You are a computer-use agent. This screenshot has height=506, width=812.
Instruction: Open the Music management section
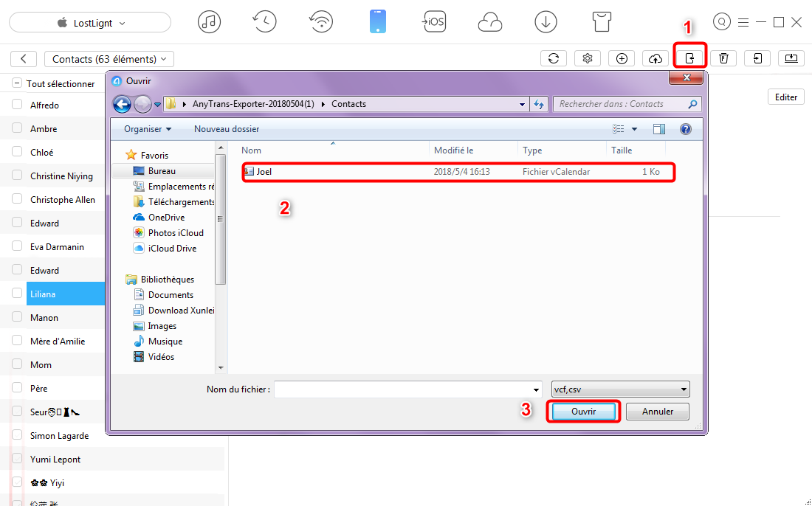pyautogui.click(x=209, y=21)
